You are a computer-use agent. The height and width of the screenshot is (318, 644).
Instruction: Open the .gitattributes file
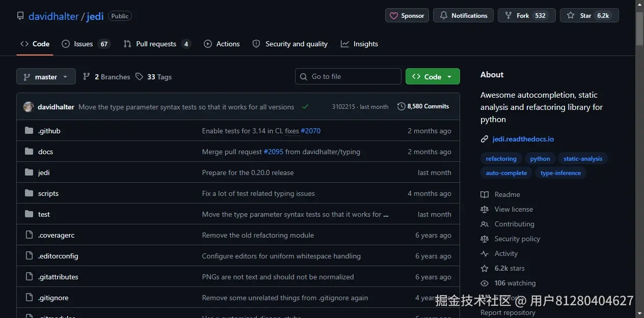pos(58,277)
